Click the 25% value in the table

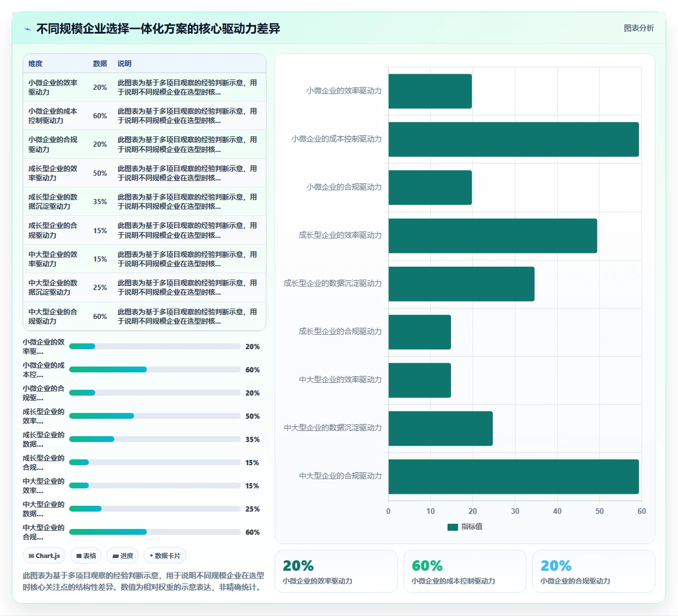[100, 287]
